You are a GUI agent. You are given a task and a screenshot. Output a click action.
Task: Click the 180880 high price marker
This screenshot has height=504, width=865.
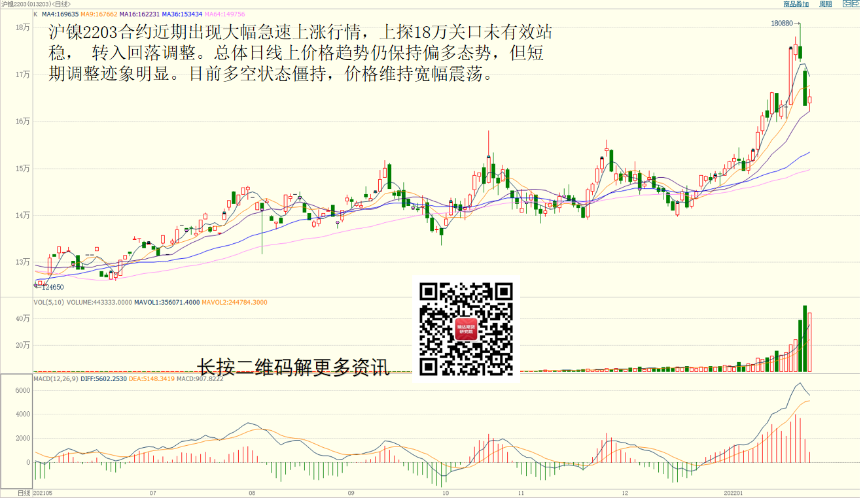tap(782, 24)
